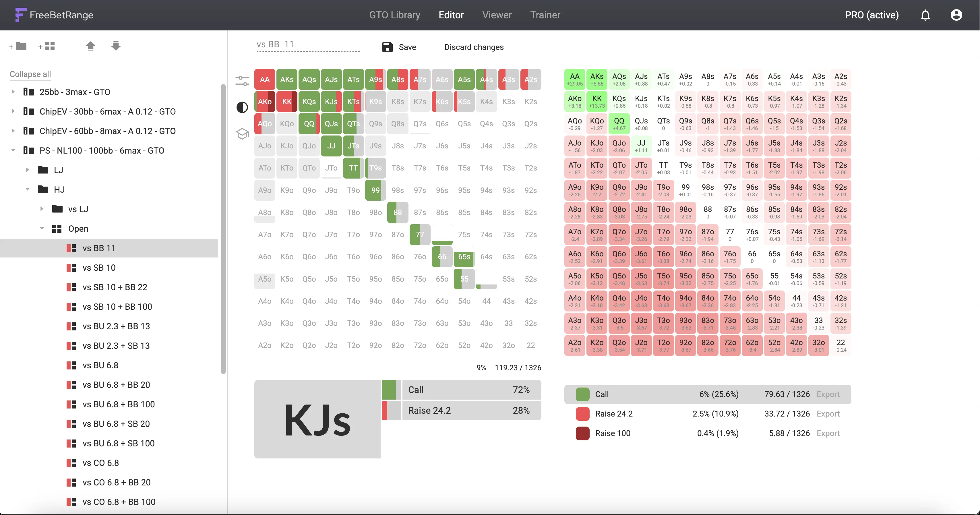
Task: Switch to the GTO Library tab
Action: coord(394,15)
